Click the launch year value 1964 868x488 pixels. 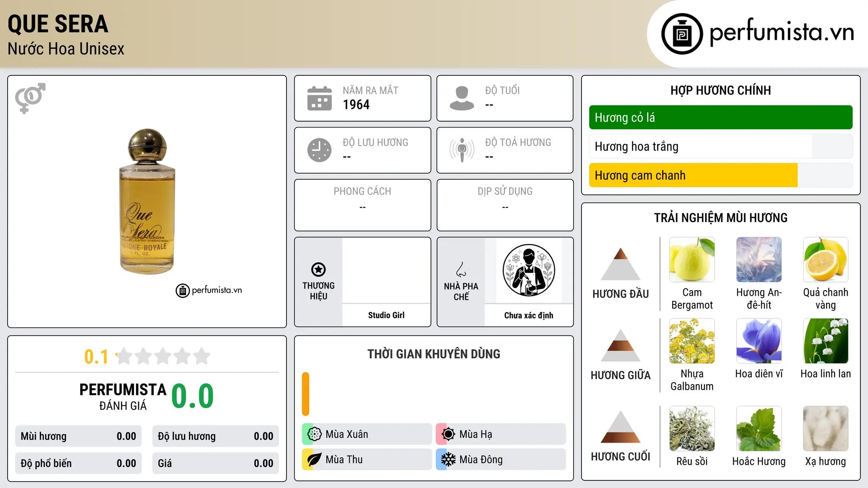tap(356, 105)
